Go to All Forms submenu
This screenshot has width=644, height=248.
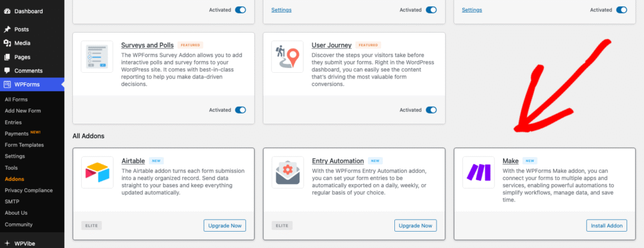pos(16,100)
